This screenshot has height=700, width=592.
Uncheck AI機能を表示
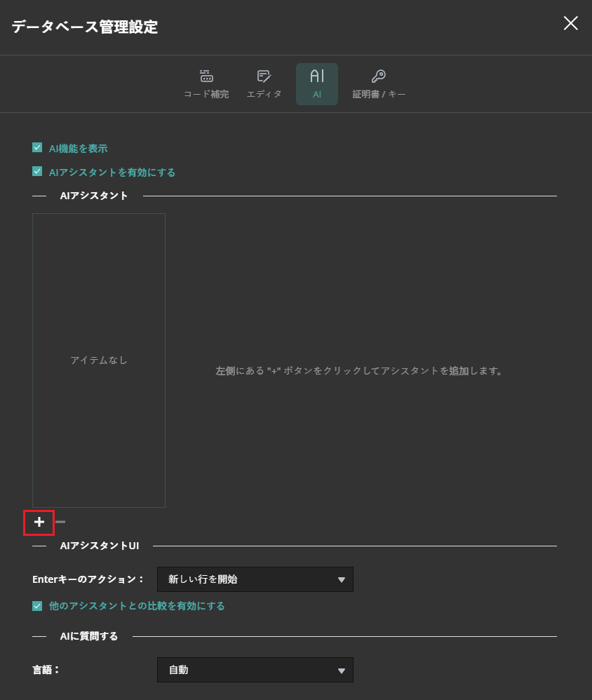coord(36,147)
